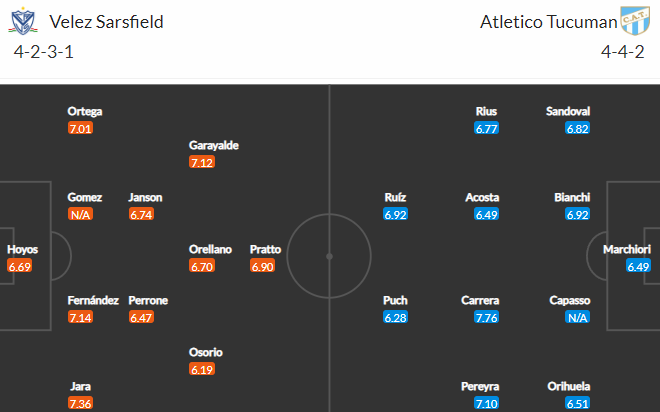The image size is (660, 412).
Task: Click the Velez Sarsfield club crest
Action: point(23,21)
